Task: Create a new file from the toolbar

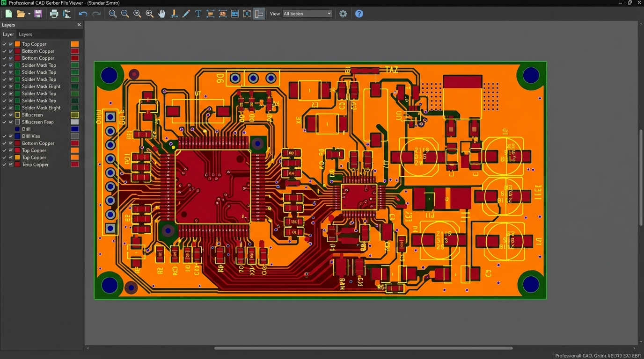Action: tap(8, 14)
